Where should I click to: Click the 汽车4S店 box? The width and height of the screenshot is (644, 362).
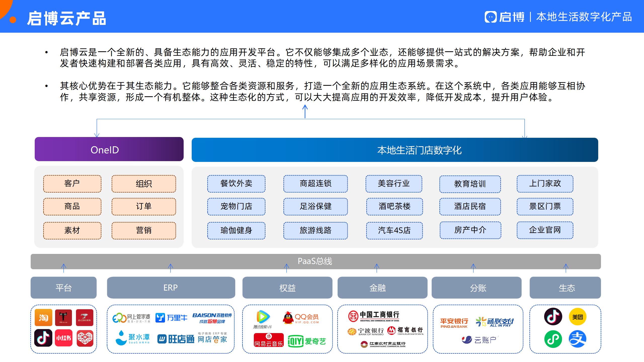point(394,230)
